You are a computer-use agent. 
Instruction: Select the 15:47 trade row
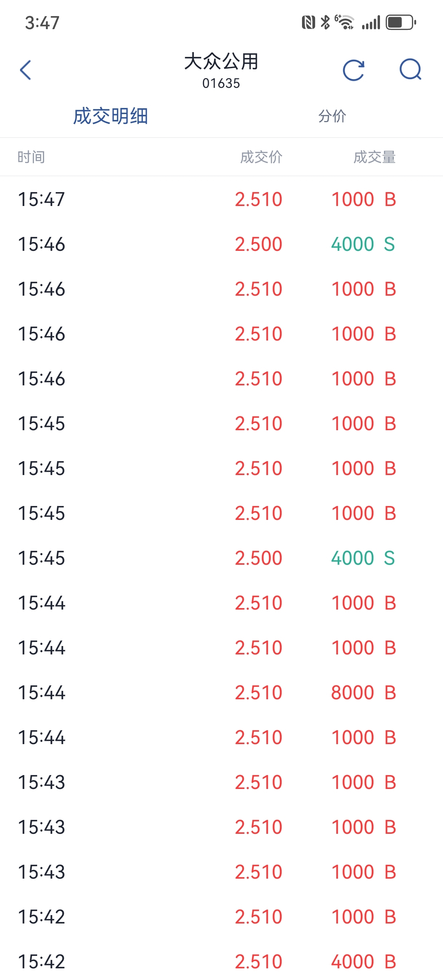coord(221,199)
